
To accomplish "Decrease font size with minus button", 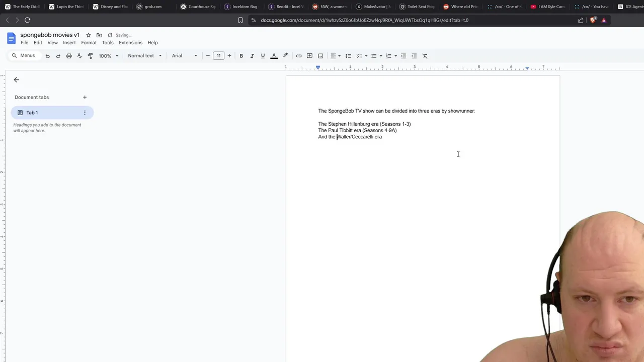I will [x=208, y=56].
